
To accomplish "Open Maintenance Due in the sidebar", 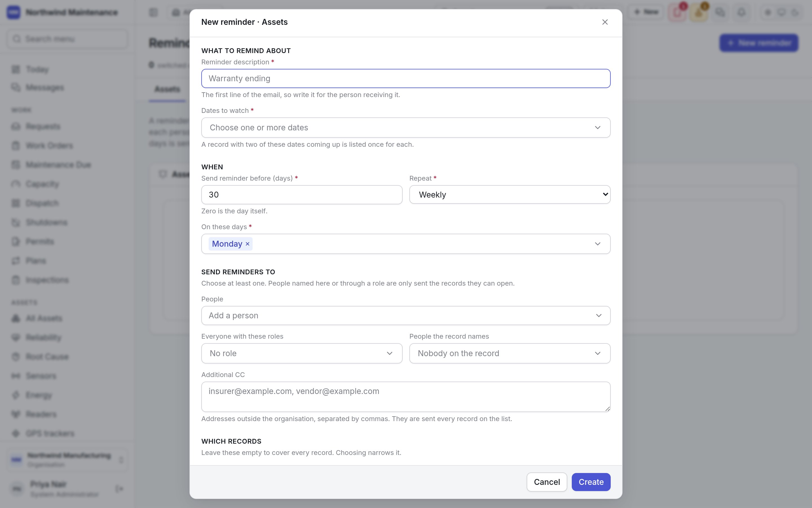I will point(67,165).
